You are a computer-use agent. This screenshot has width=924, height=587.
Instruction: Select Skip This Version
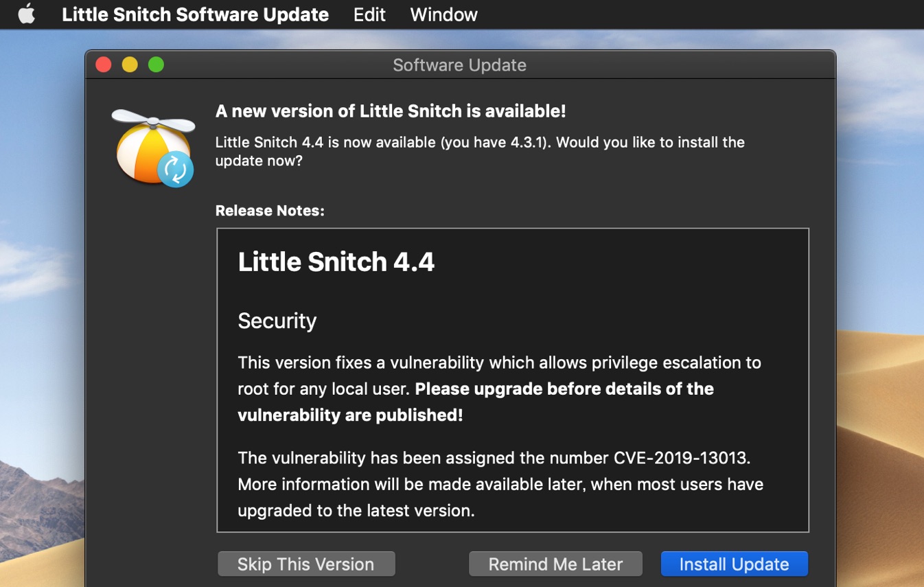click(306, 564)
